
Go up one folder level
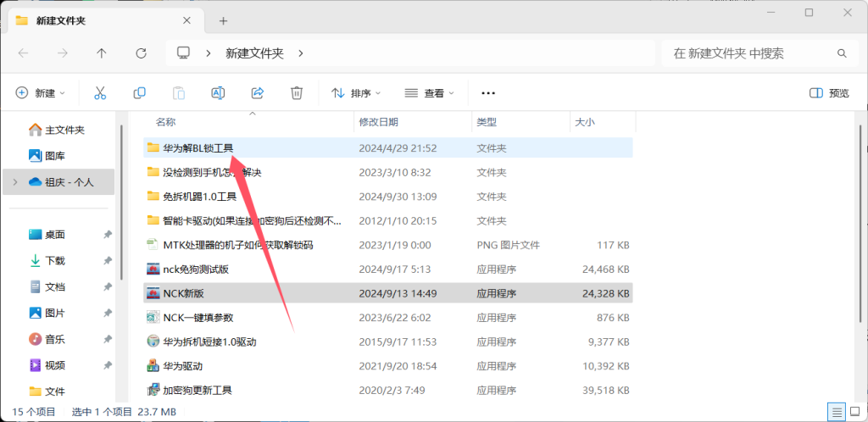click(x=102, y=53)
